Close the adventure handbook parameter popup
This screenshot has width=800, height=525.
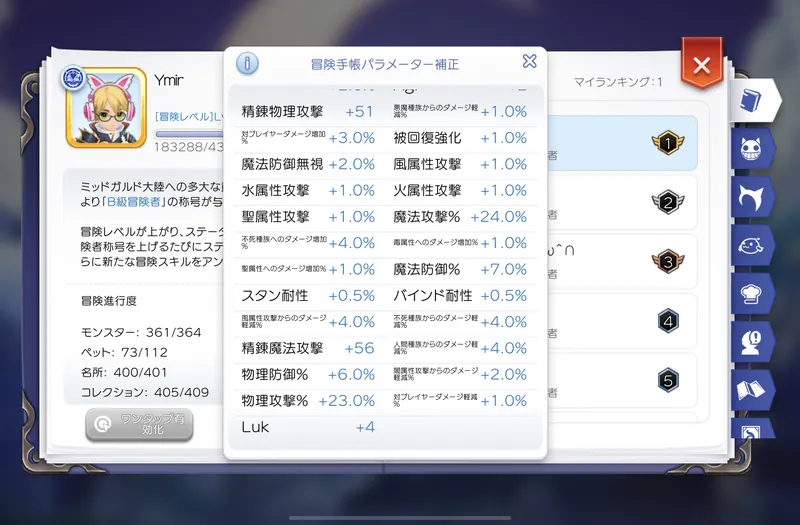click(530, 61)
